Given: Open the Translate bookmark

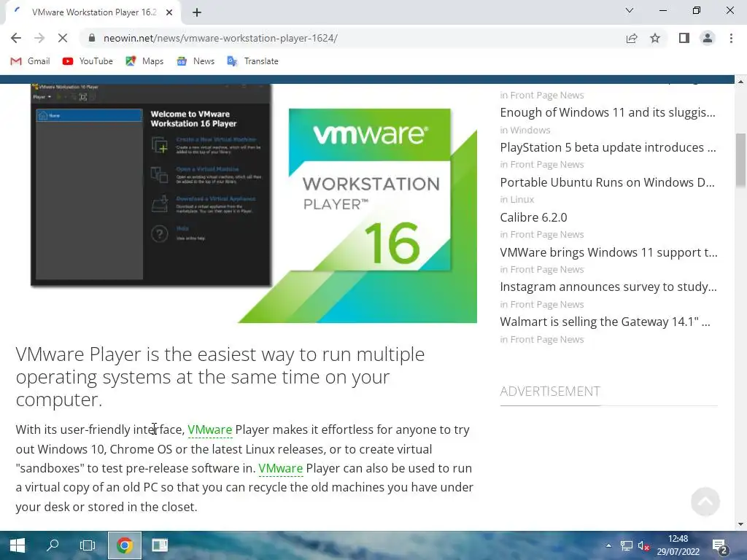Looking at the screenshot, I should click(x=253, y=61).
